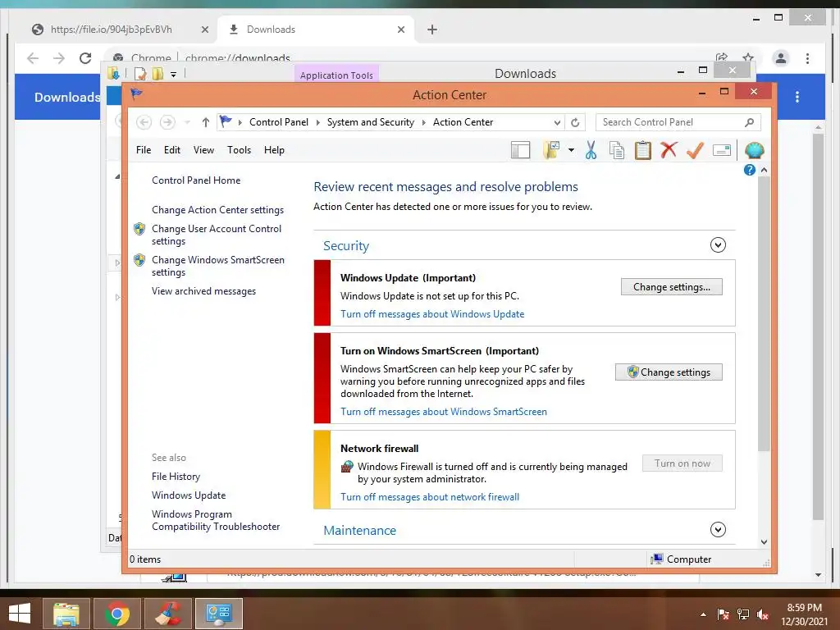Screen dimensions: 840x630
Task: Click the Back arrow in Action Center
Action: [x=144, y=123]
